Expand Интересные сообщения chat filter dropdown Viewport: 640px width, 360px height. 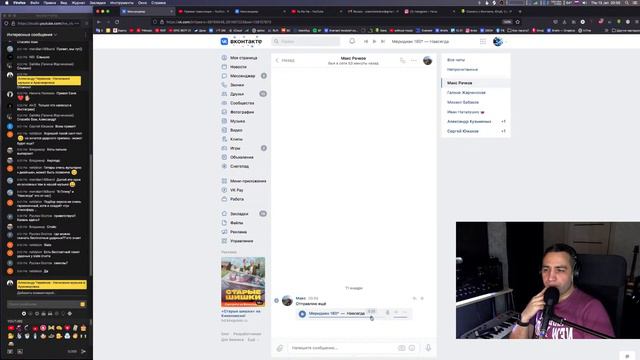(x=32, y=35)
